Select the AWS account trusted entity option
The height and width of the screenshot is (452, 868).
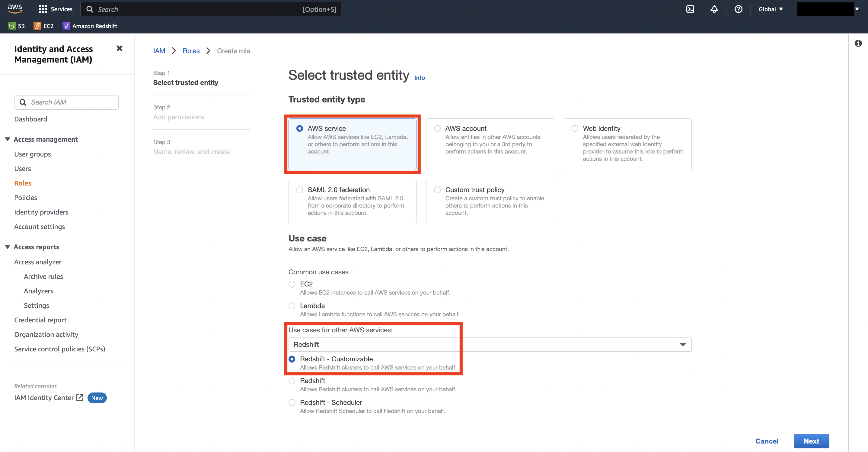click(x=437, y=128)
